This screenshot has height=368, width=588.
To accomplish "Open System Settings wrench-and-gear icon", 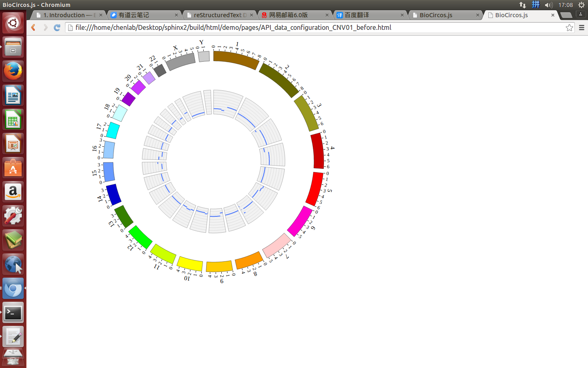I will pyautogui.click(x=13, y=216).
